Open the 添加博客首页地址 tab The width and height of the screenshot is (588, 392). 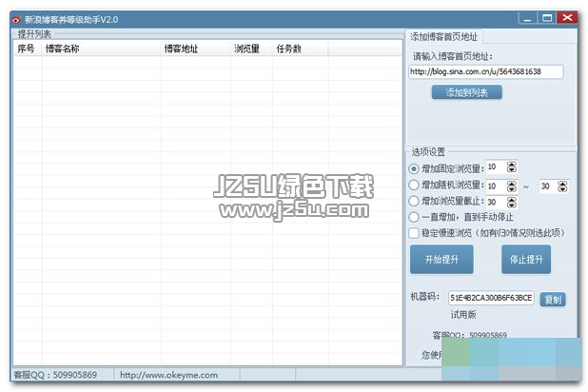(444, 37)
